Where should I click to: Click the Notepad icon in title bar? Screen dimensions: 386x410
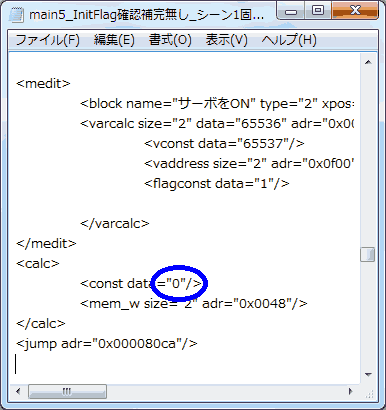(x=16, y=14)
